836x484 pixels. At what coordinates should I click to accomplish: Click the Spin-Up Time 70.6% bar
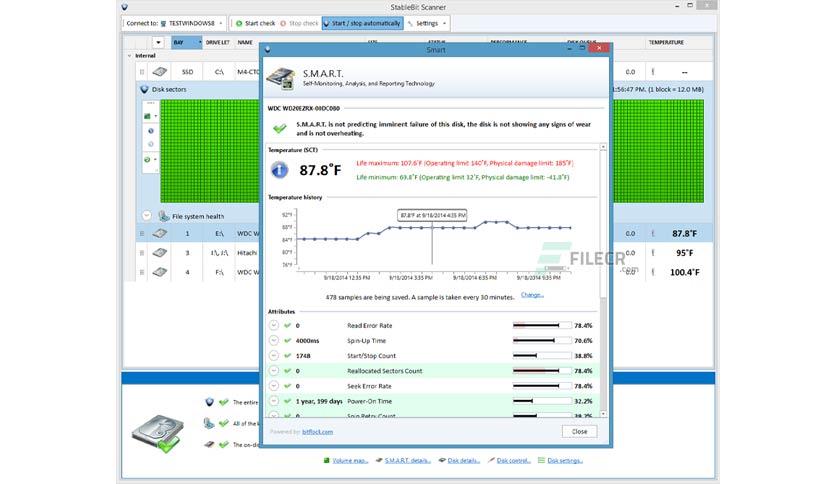[542, 340]
